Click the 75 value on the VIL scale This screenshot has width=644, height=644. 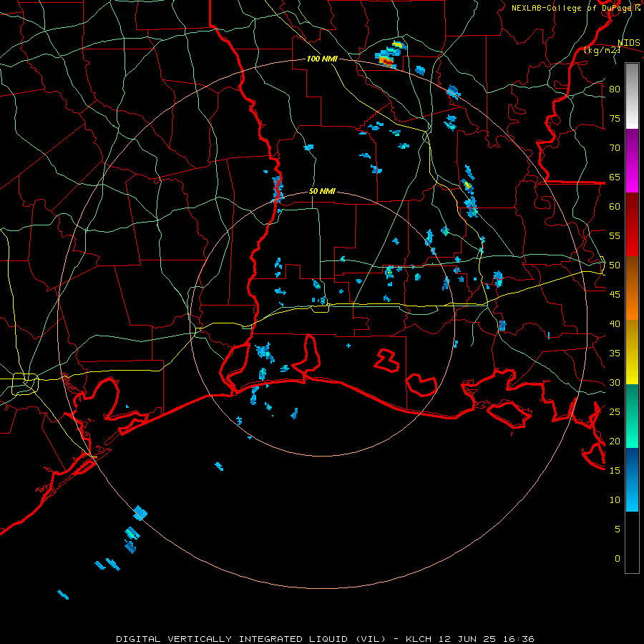pyautogui.click(x=615, y=119)
